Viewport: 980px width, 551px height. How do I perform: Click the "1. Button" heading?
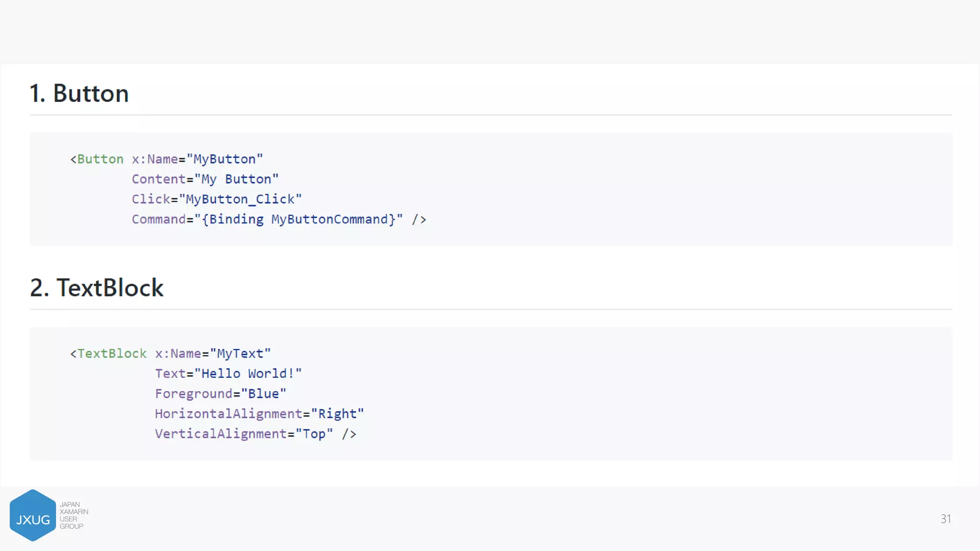(79, 93)
